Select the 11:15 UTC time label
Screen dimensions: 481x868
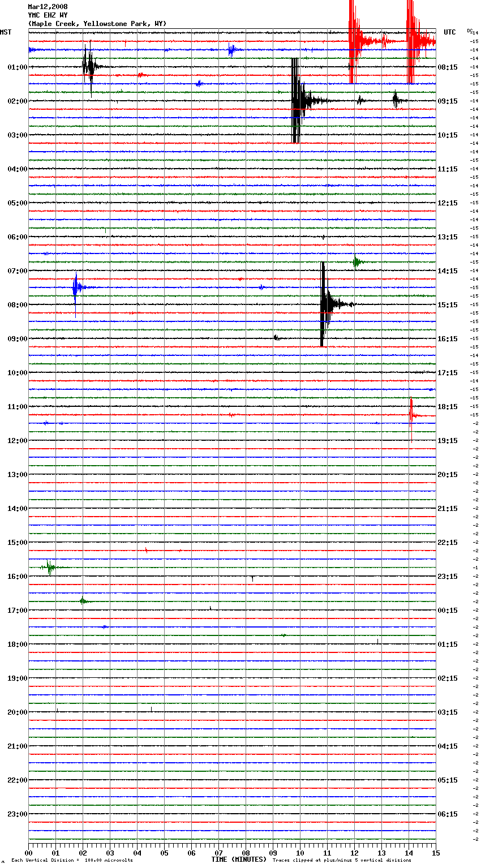[x=448, y=169]
